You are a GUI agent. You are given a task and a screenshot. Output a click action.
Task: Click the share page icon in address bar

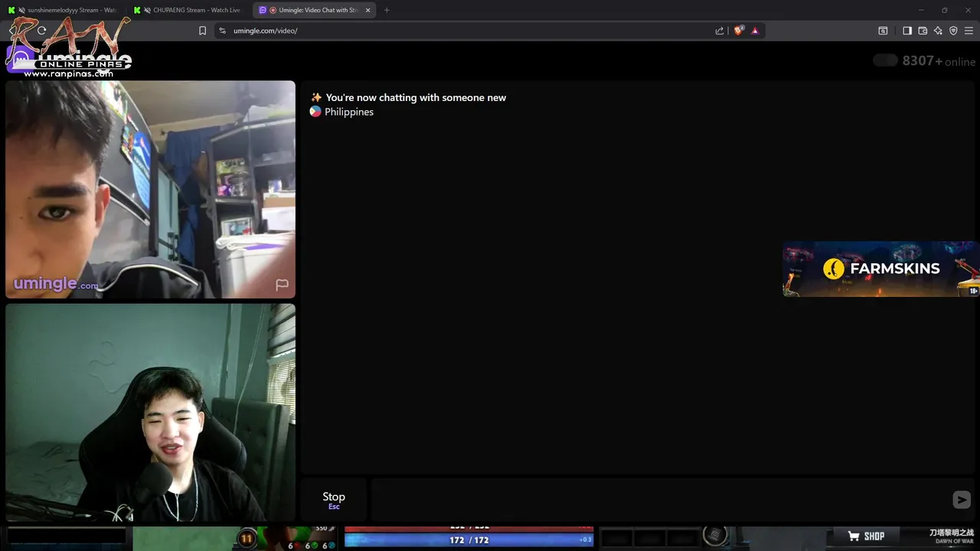tap(720, 31)
